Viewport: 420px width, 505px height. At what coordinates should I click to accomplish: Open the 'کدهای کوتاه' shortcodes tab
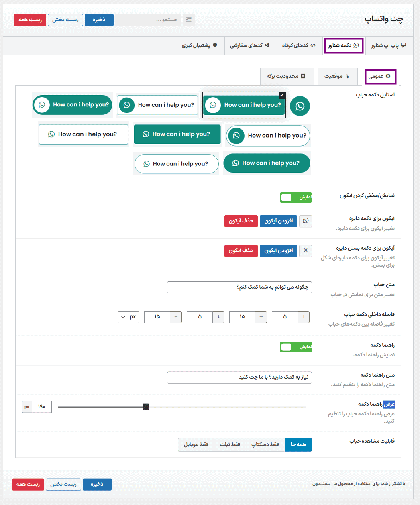(x=299, y=45)
